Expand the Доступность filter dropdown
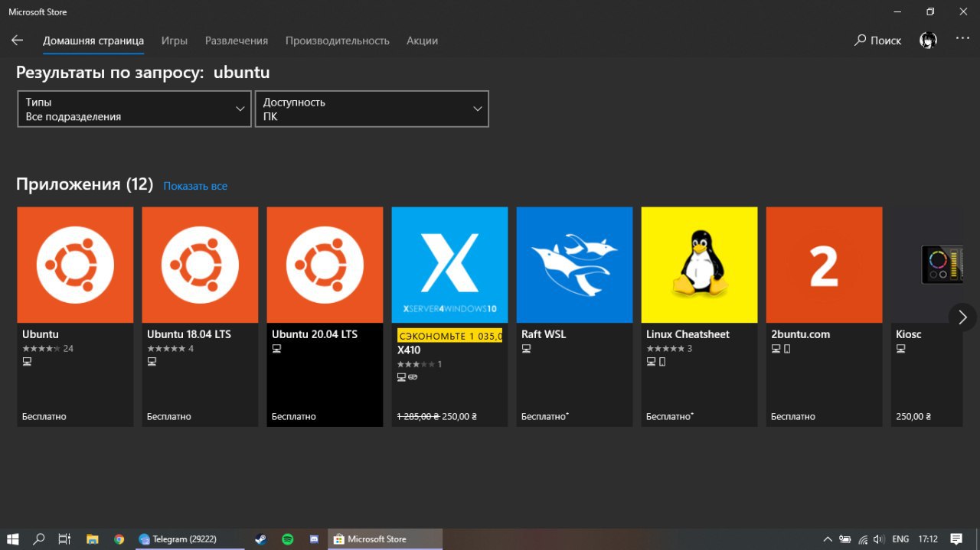Image resolution: width=980 pixels, height=550 pixels. point(371,109)
